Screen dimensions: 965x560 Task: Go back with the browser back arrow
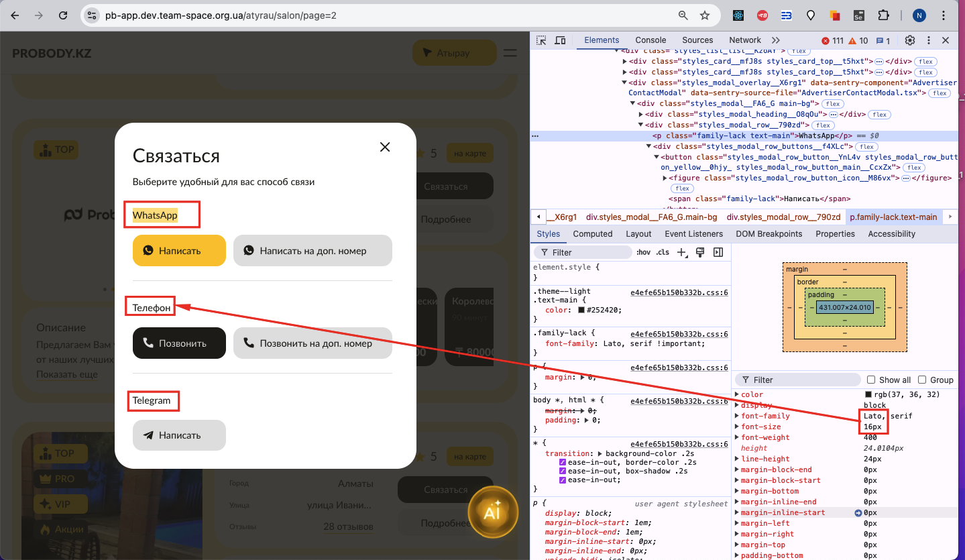15,15
